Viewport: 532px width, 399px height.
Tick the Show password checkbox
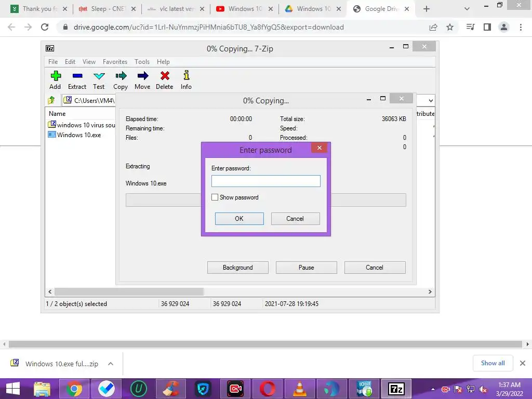(215, 197)
